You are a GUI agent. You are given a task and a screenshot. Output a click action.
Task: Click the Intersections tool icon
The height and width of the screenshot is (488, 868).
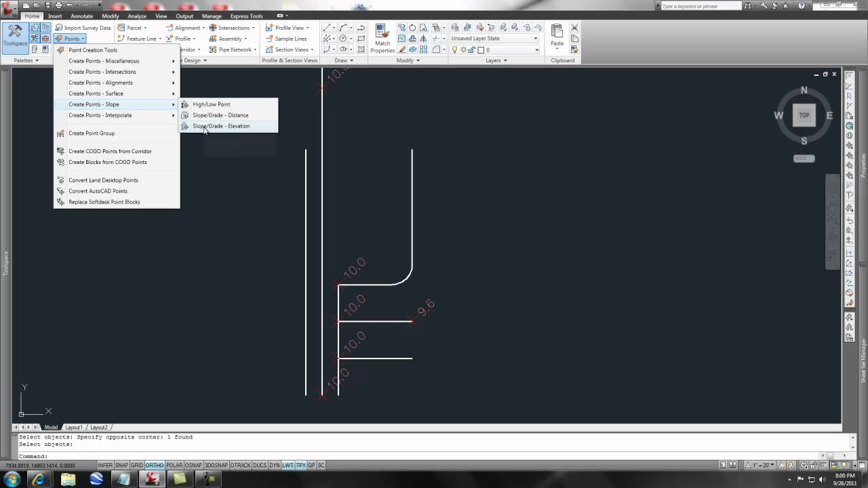point(213,28)
